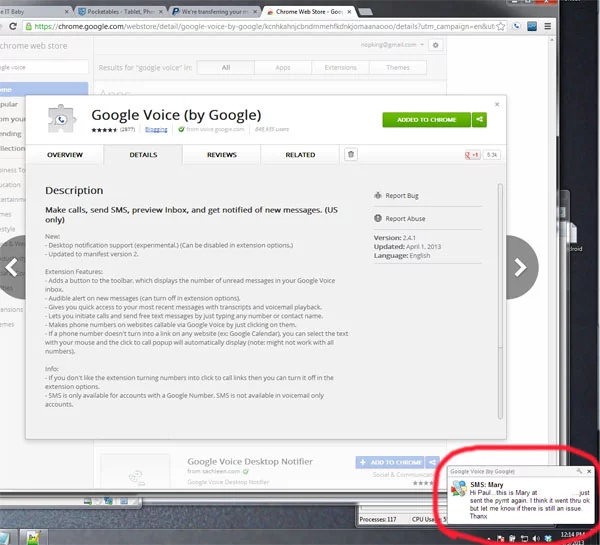
Task: Click the trash icon to remove the extension
Action: pos(351,154)
